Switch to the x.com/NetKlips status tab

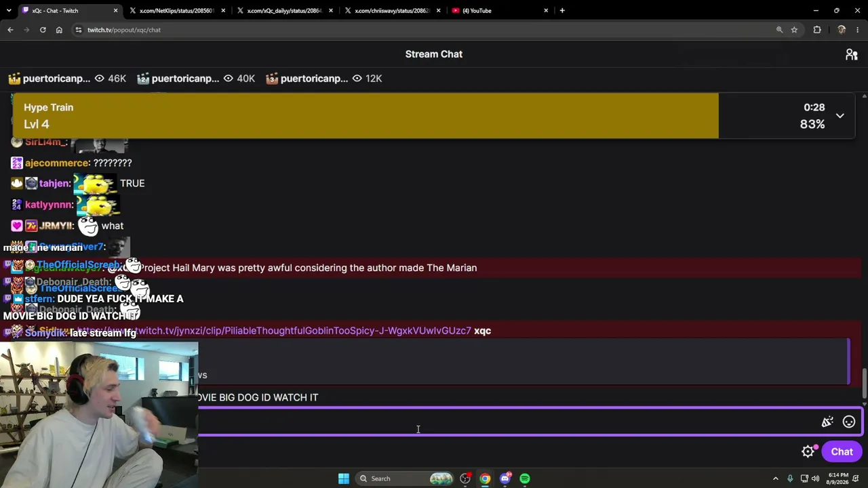pyautogui.click(x=177, y=11)
